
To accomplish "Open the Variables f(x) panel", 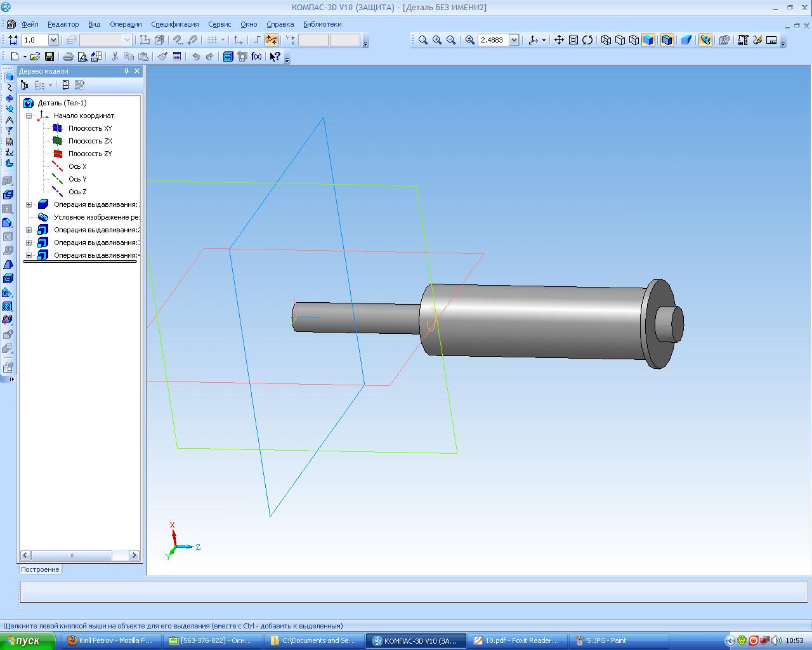I will click(256, 56).
